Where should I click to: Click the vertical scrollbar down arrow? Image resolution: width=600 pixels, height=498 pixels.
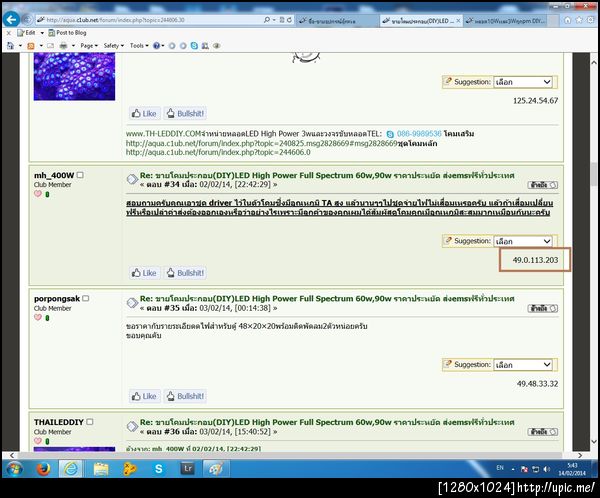pos(593,441)
